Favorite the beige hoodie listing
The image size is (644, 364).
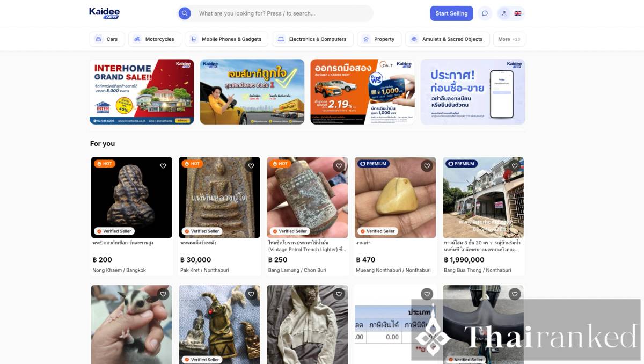click(339, 294)
